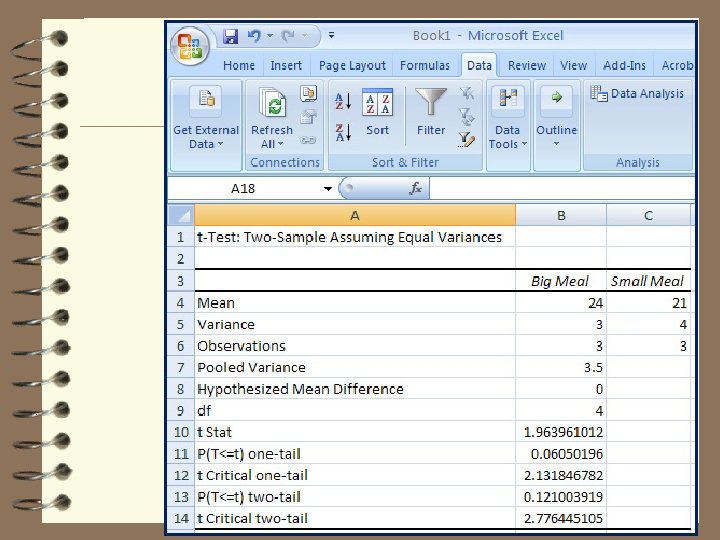Open the View ribbon tab
720x540 pixels.
click(x=574, y=66)
